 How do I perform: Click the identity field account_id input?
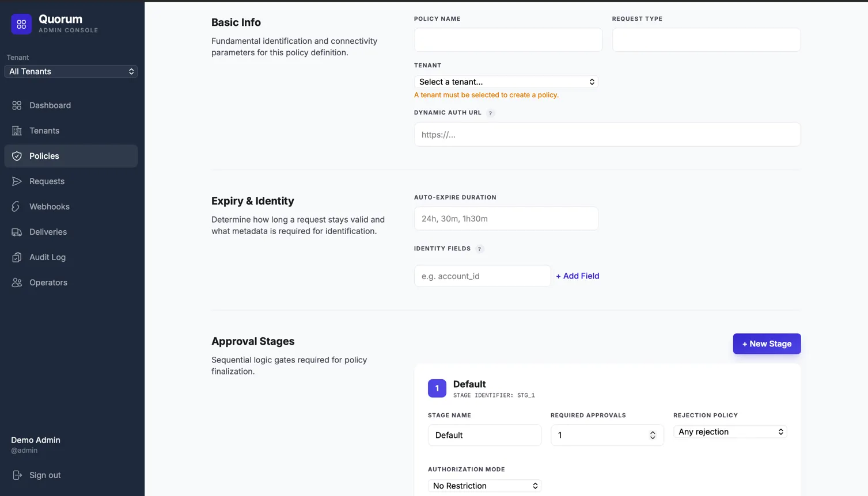pos(482,276)
